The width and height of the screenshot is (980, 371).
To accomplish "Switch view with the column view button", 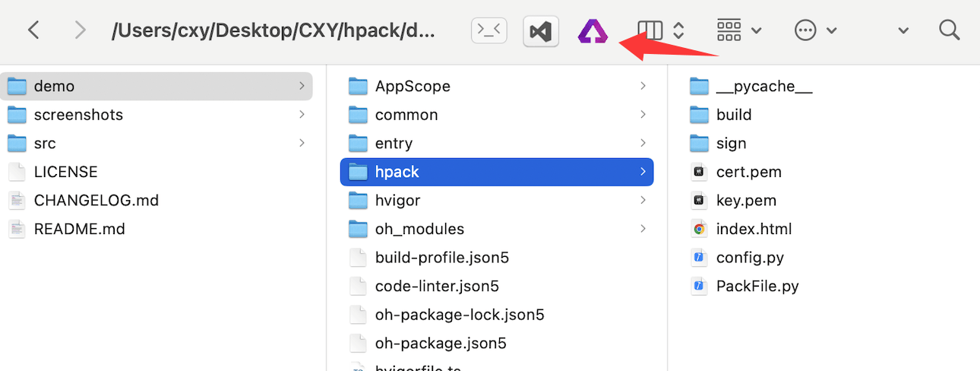I will (x=660, y=30).
